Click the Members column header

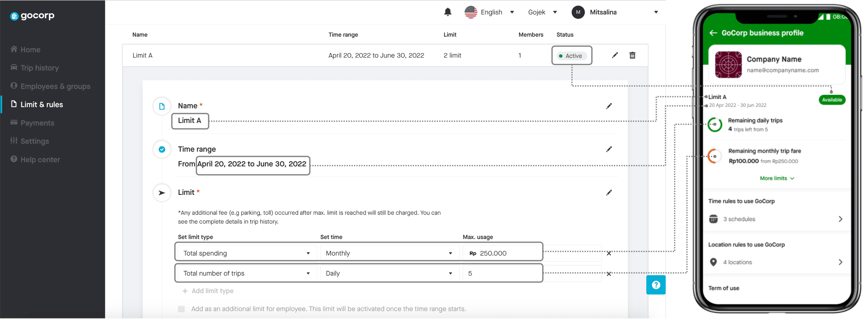[x=530, y=35]
